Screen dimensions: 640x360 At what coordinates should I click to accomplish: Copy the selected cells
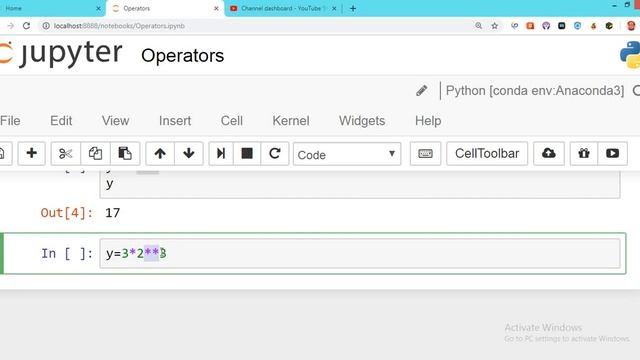point(95,153)
